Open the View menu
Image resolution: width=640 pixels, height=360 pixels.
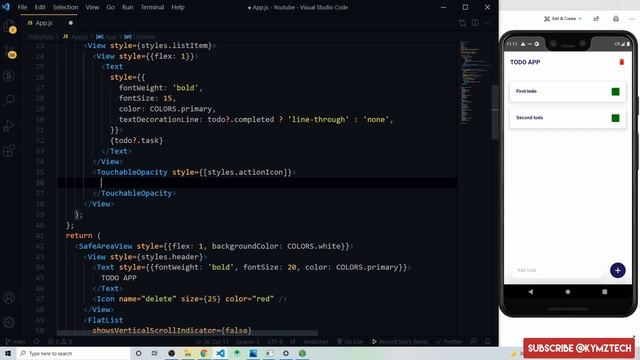tap(92, 7)
